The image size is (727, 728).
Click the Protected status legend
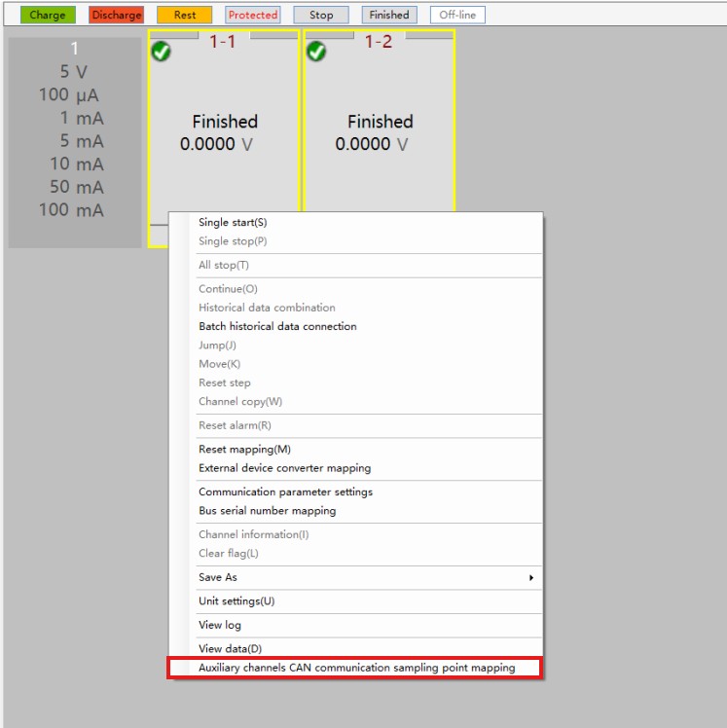click(x=253, y=15)
